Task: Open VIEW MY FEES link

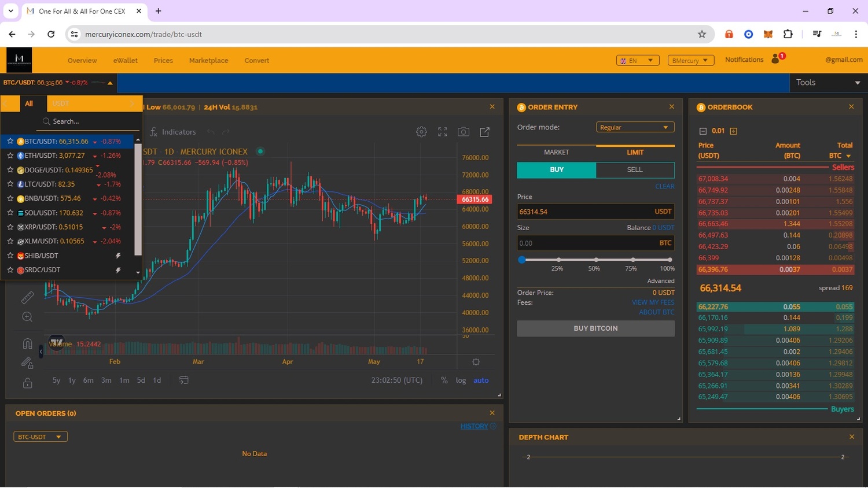Action: (x=653, y=302)
